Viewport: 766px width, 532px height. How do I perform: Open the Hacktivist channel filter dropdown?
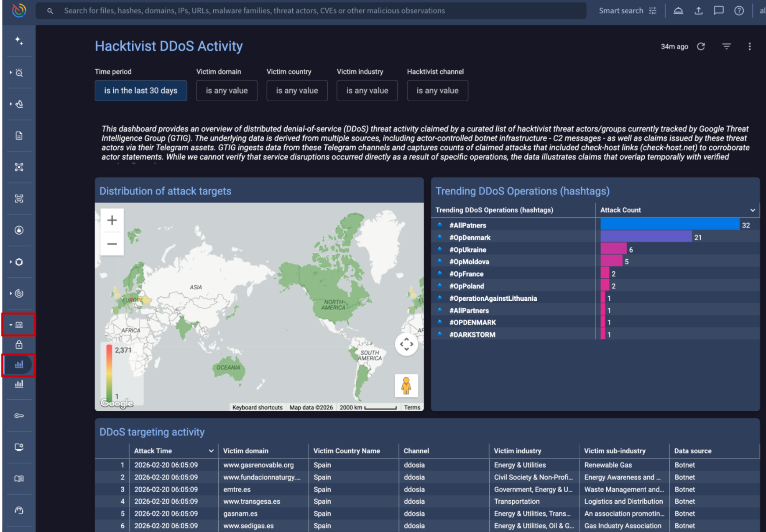(438, 91)
